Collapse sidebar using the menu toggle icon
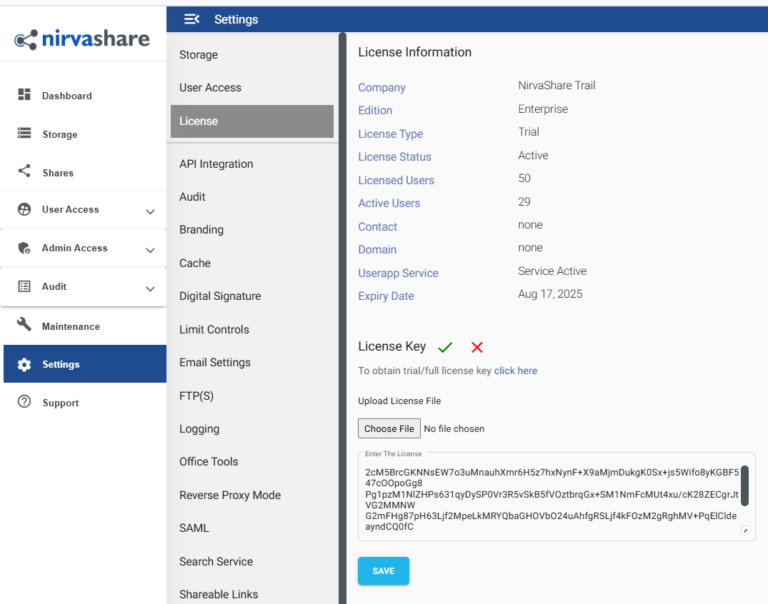Screen dimensions: 768x604 coord(192,19)
